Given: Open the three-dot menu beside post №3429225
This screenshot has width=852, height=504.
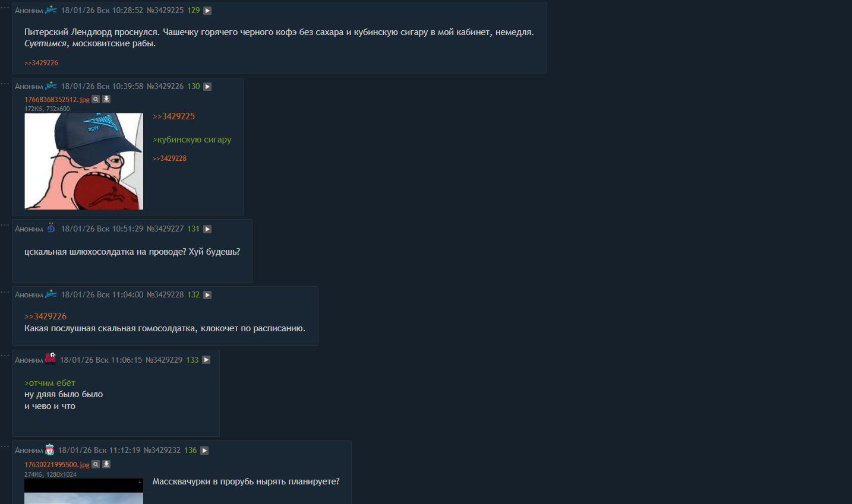Looking at the screenshot, I should tap(5, 7).
